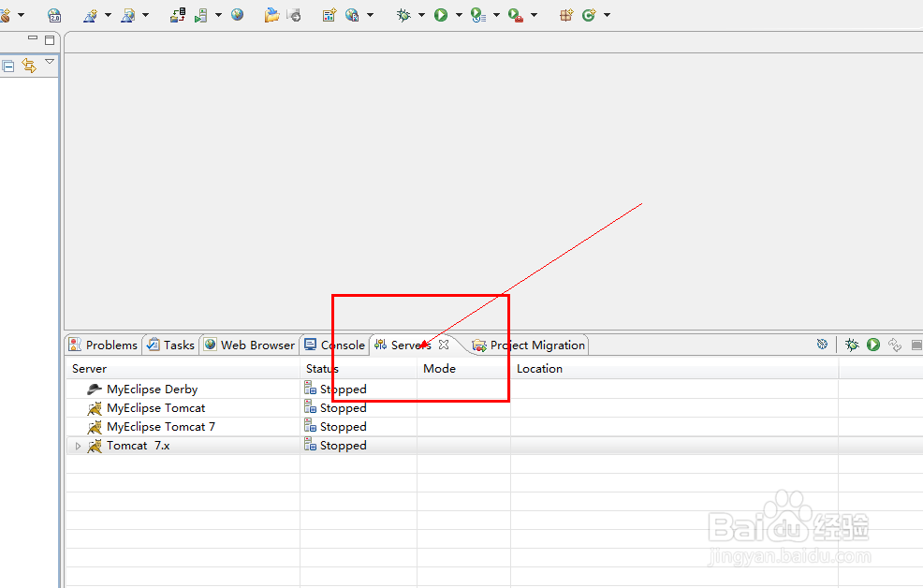The height and width of the screenshot is (588, 923).
Task: Click the grayed print-like toolbar icon
Action: pyautogui.click(x=294, y=15)
